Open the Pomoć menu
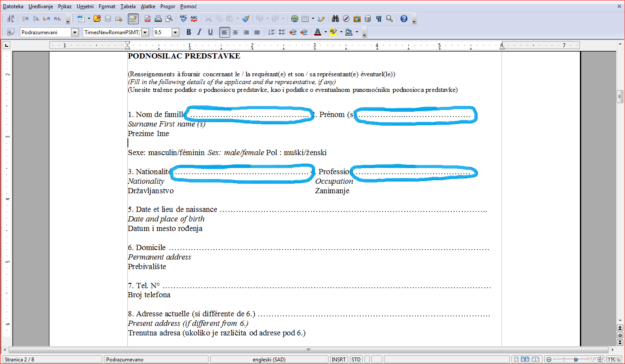 [188, 6]
